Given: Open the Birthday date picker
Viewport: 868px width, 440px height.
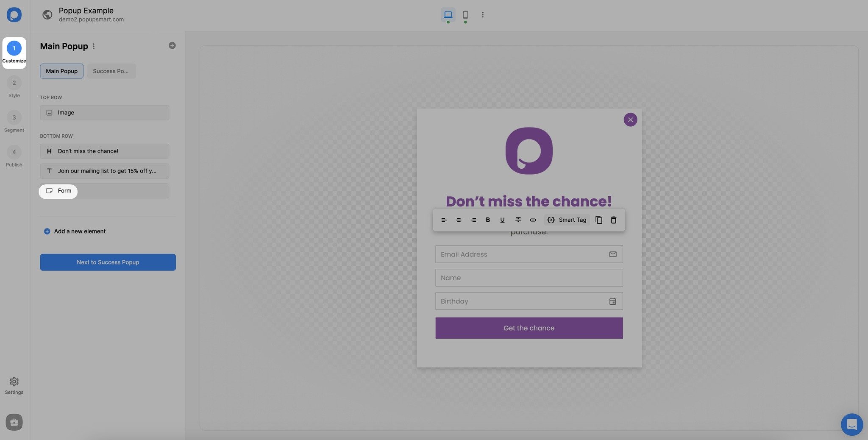Looking at the screenshot, I should click(x=612, y=301).
